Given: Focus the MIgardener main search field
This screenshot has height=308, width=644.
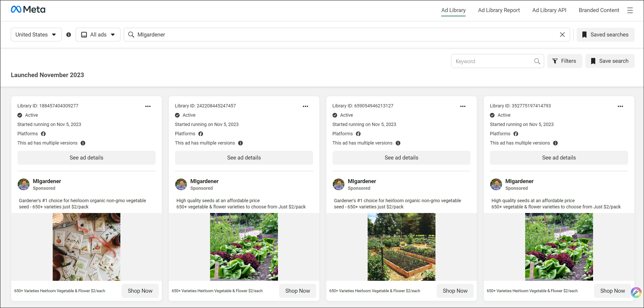Looking at the screenshot, I should (346, 35).
